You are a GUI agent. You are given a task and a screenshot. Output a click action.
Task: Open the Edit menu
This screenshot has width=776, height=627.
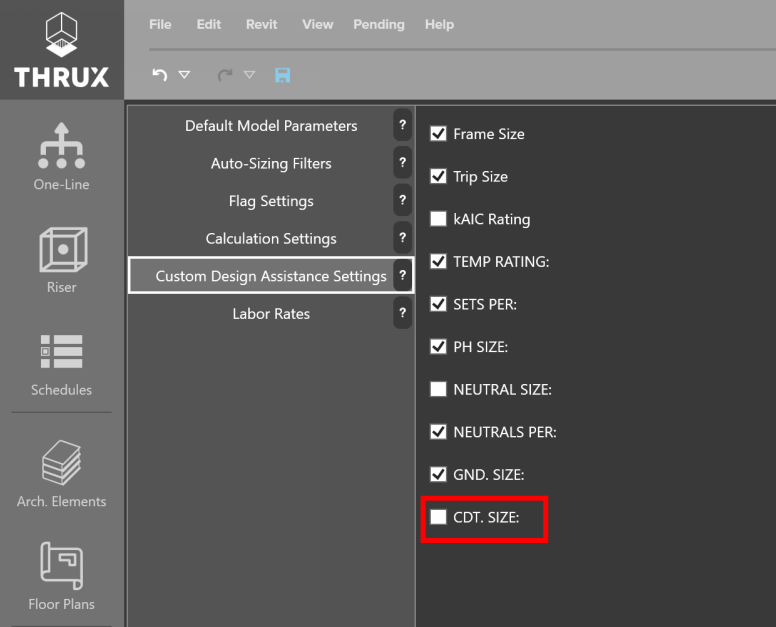tap(209, 24)
